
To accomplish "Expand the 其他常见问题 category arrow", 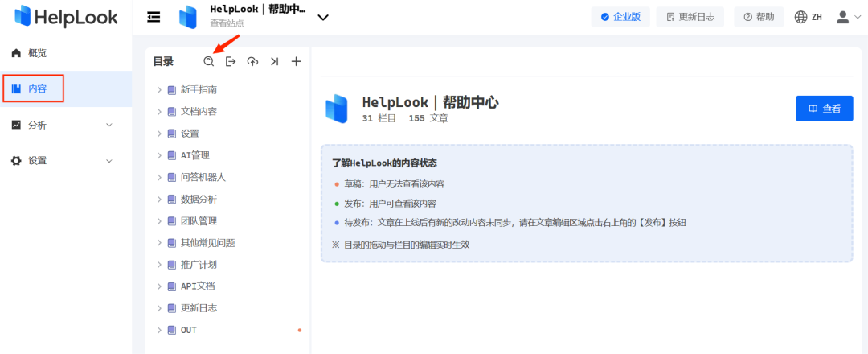I will point(159,243).
